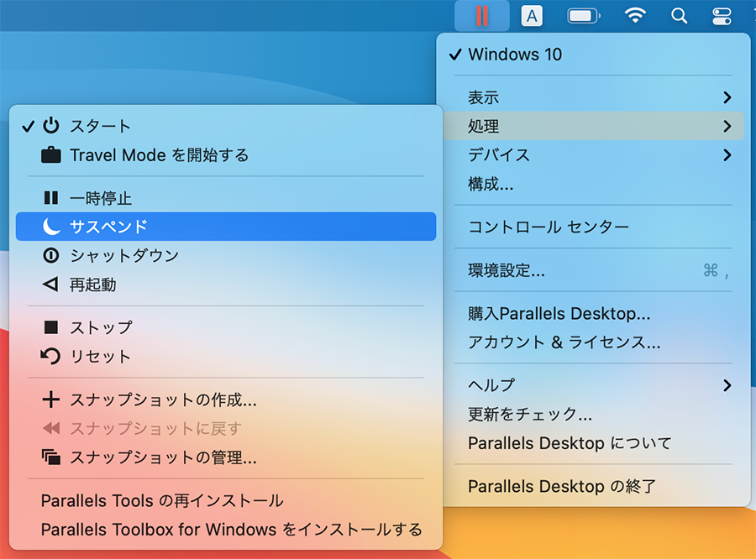Open アカウント & ライセンス... menu item
The width and height of the screenshot is (756, 559).
tap(594, 342)
